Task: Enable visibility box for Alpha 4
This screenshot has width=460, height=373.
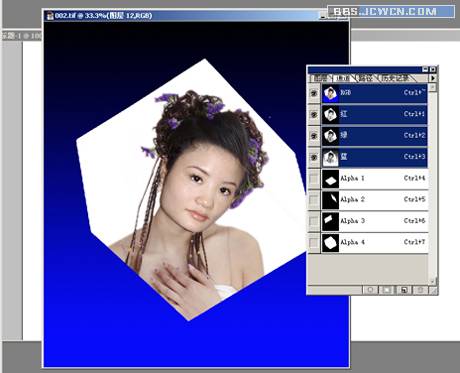Action: pos(314,242)
